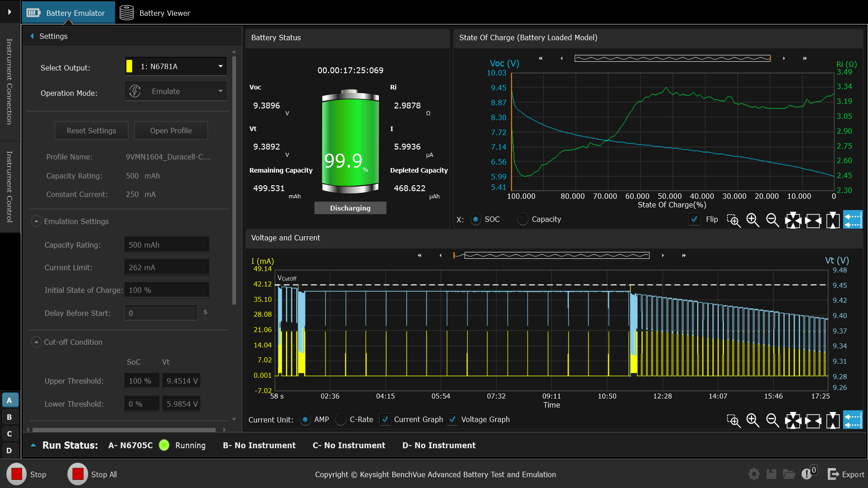The height and width of the screenshot is (488, 868).
Task: Open the settings gear in bottom bar
Action: 754,474
